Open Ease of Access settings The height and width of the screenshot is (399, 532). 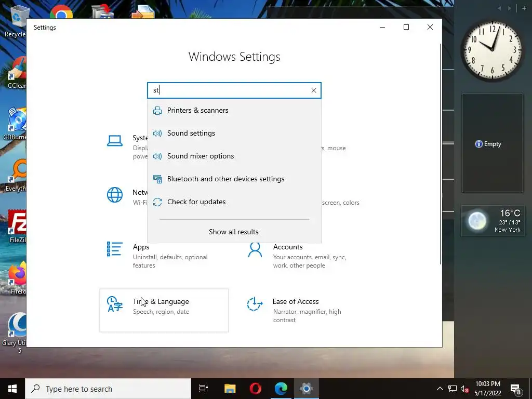point(304,310)
